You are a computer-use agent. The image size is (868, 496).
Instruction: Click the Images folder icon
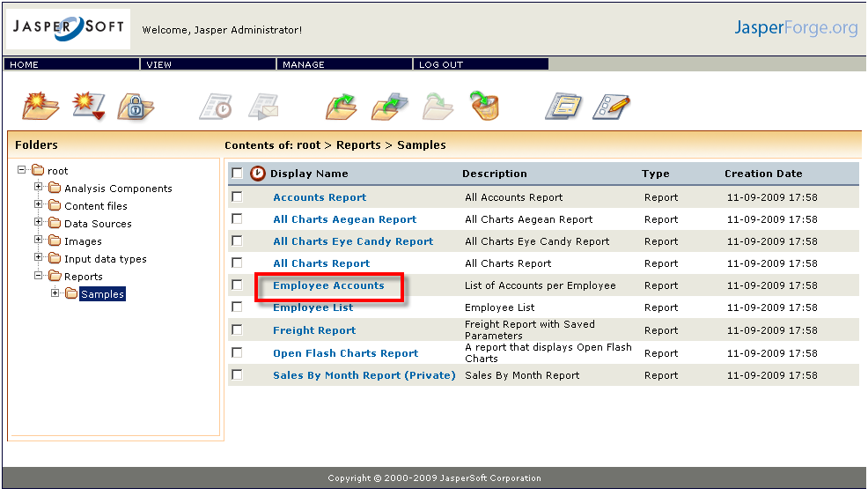click(55, 241)
